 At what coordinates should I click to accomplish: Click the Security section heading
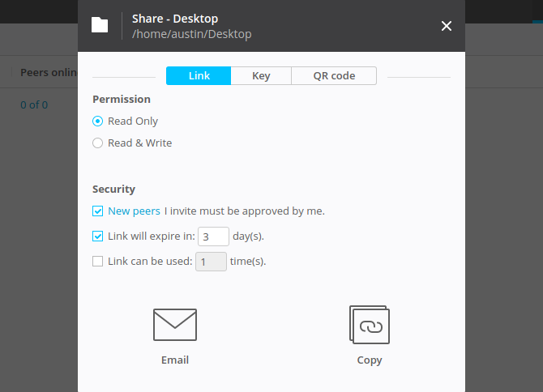click(113, 190)
